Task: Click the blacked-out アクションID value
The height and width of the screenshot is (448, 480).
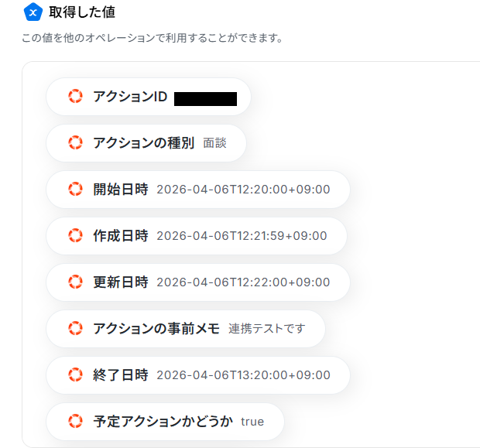Action: pos(205,98)
